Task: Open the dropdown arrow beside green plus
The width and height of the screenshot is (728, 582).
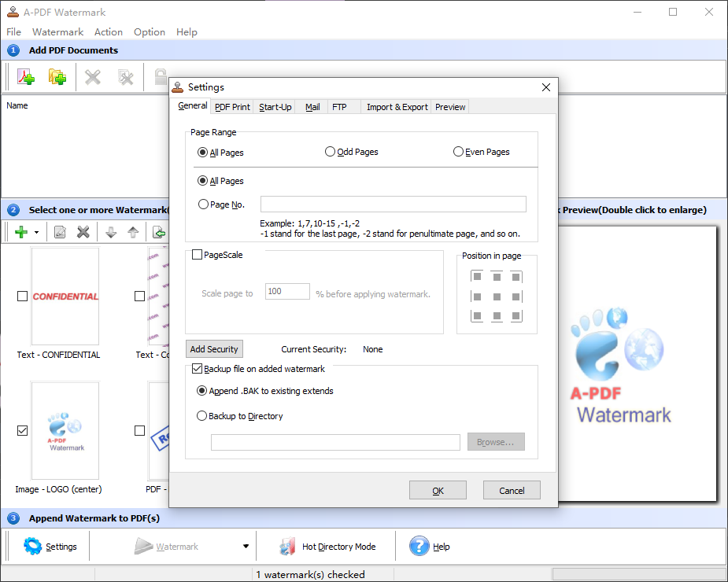Action: point(36,232)
